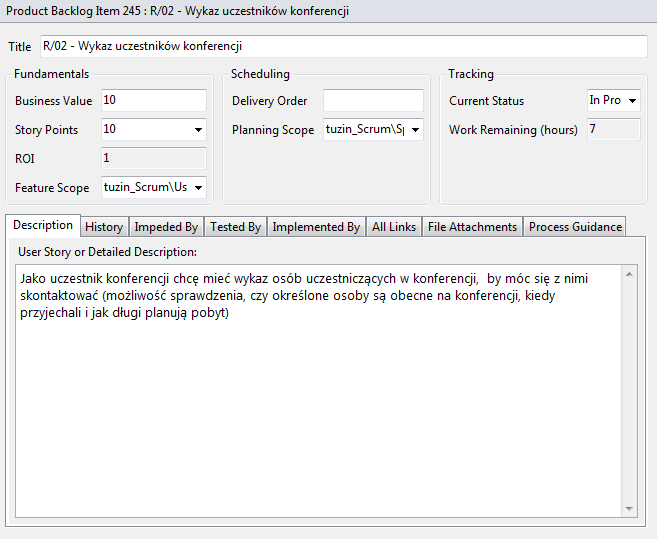Image resolution: width=657 pixels, height=539 pixels.
Task: Switch to the Implemented By tab
Action: click(x=316, y=227)
